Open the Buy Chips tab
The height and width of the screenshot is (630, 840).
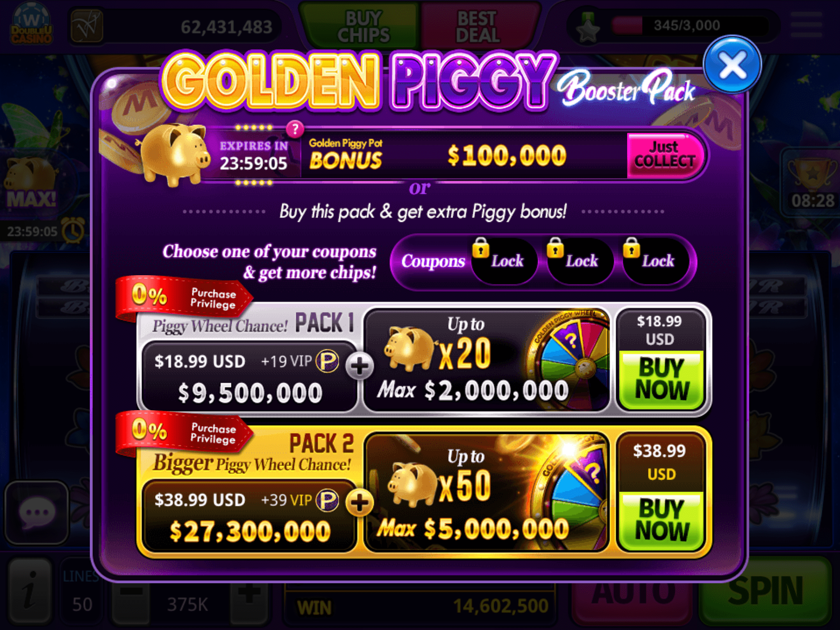click(363, 26)
